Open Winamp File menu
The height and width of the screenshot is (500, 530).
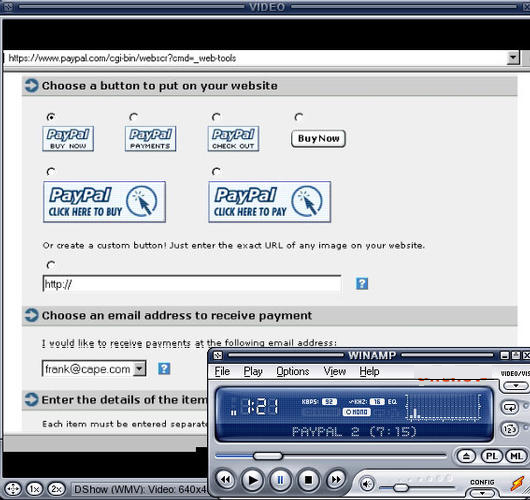click(222, 371)
